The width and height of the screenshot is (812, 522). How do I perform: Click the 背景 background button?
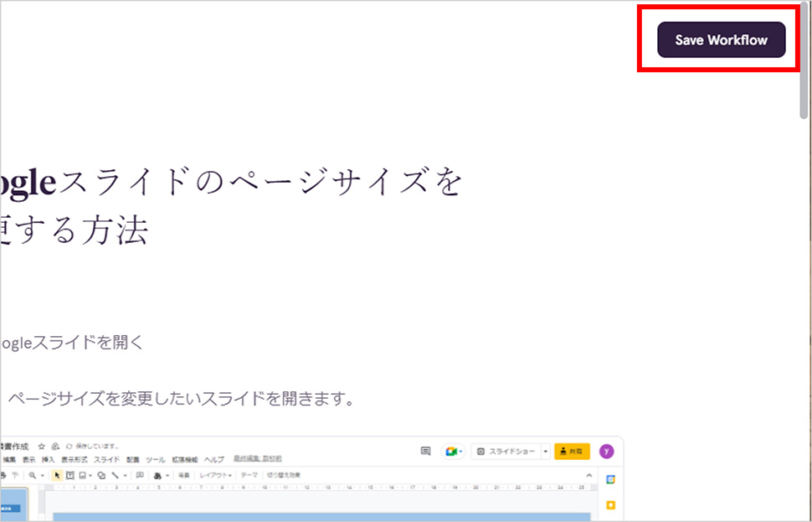click(184, 475)
